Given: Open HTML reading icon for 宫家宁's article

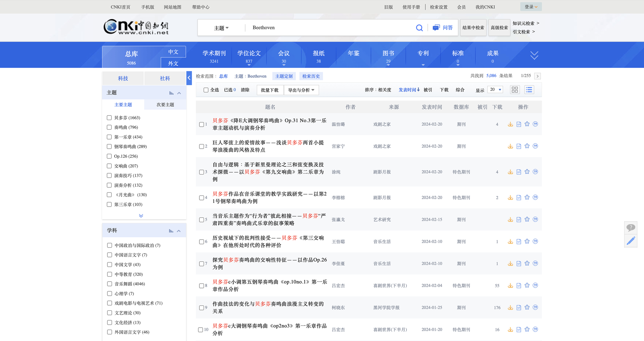Looking at the screenshot, I should [518, 146].
